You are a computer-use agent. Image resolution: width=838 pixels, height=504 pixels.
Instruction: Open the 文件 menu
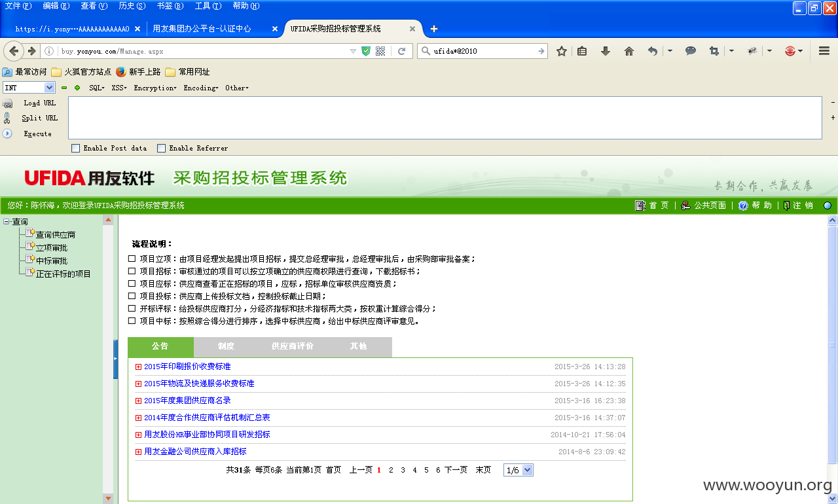(18, 6)
